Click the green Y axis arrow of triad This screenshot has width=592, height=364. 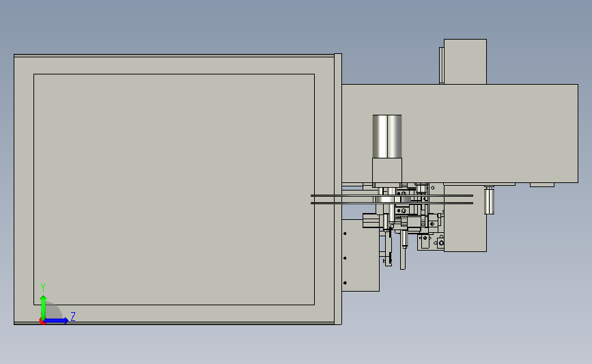click(x=44, y=307)
